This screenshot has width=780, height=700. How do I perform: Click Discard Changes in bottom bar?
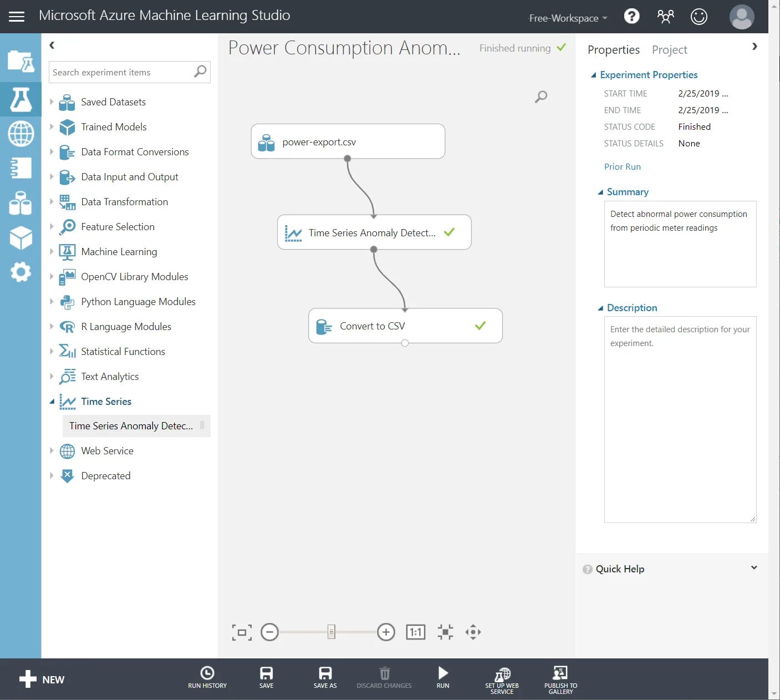pos(384,677)
